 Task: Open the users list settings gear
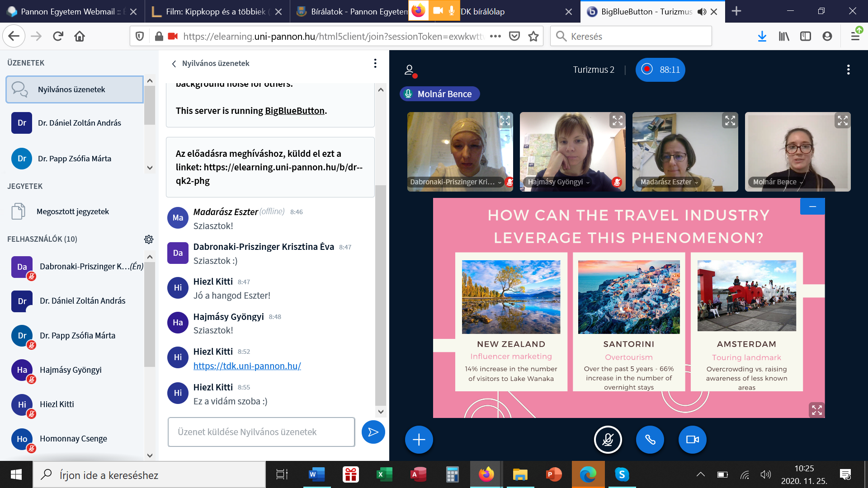point(149,239)
